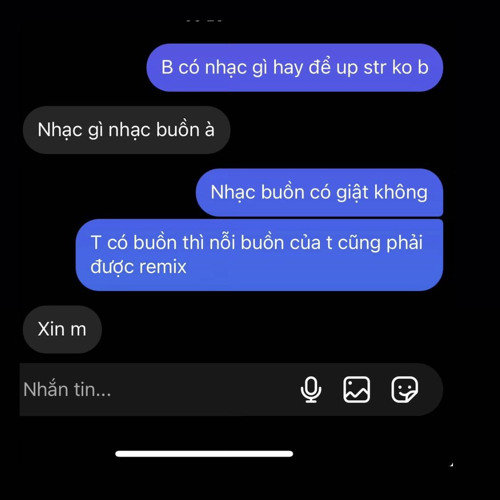Viewport: 500px width, 500px height.
Task: Tap the microphone voice message icon
Action: tap(311, 389)
